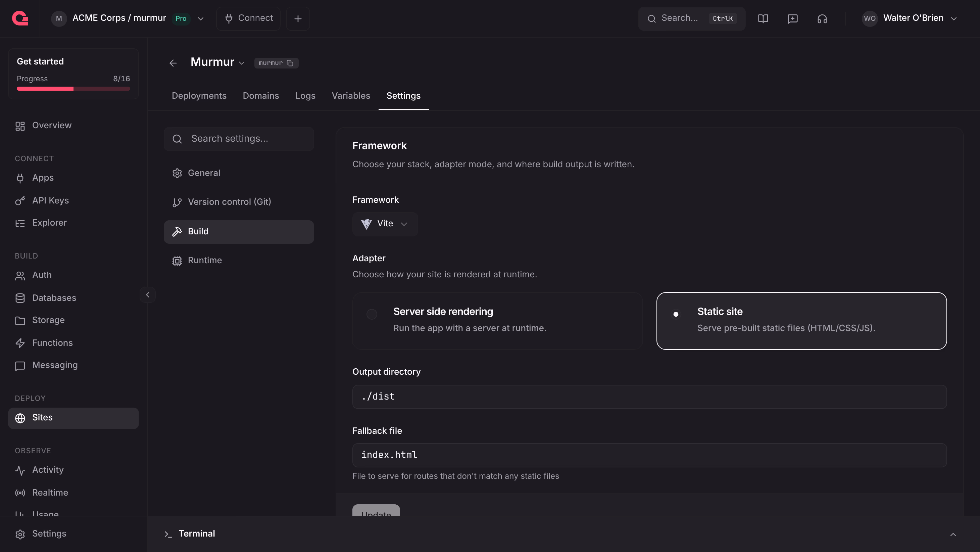
Task: Select Static site adapter
Action: [x=801, y=321]
